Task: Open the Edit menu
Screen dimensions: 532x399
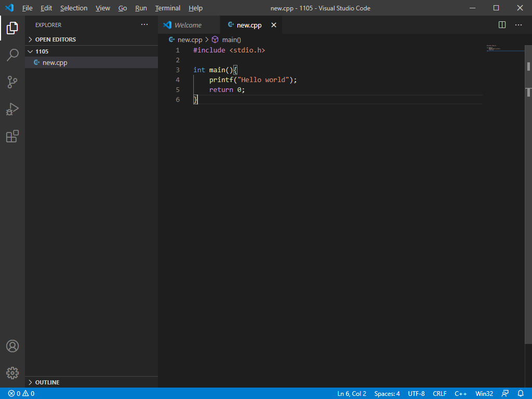Action: pyautogui.click(x=46, y=8)
